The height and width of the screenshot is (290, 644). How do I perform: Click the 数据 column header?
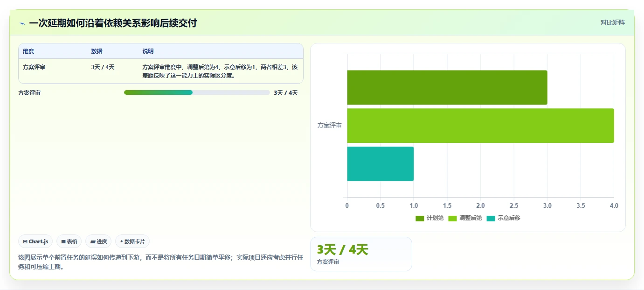coord(97,51)
